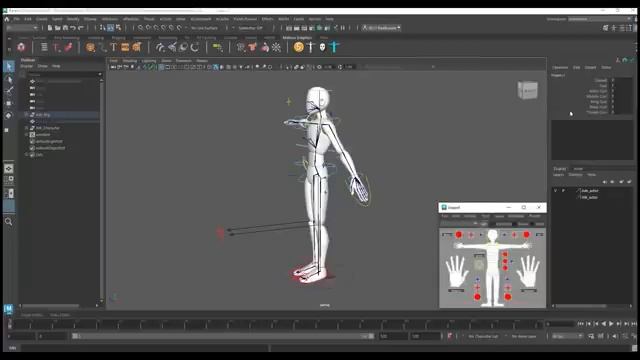
Task: Pick the Lasso select tool in the toolbox
Action: (9, 79)
